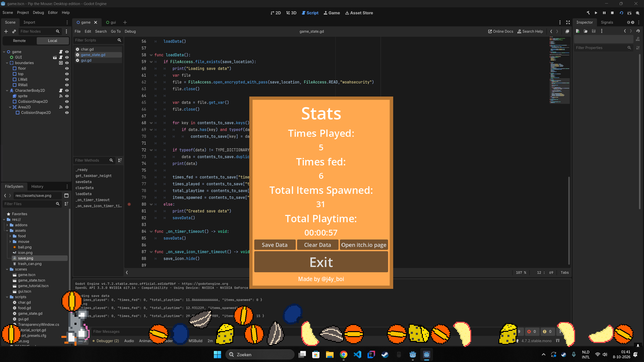Click the Clear Data button
The height and width of the screenshot is (362, 644).
click(317, 245)
